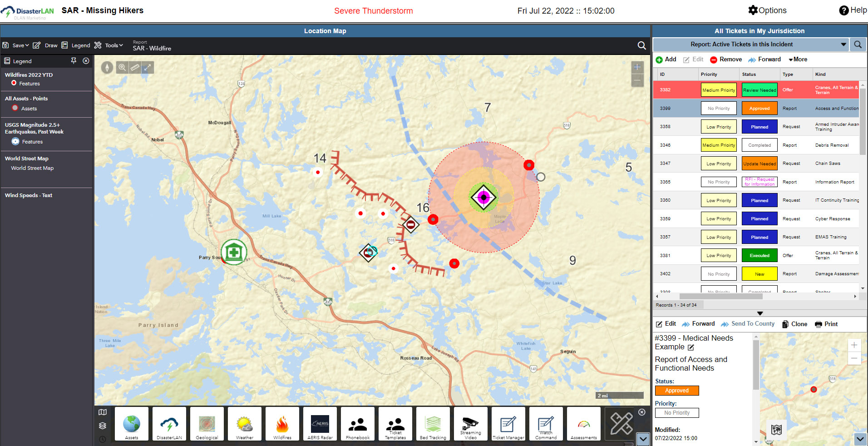
Task: Toggle map fullscreen expand button
Action: click(x=148, y=68)
